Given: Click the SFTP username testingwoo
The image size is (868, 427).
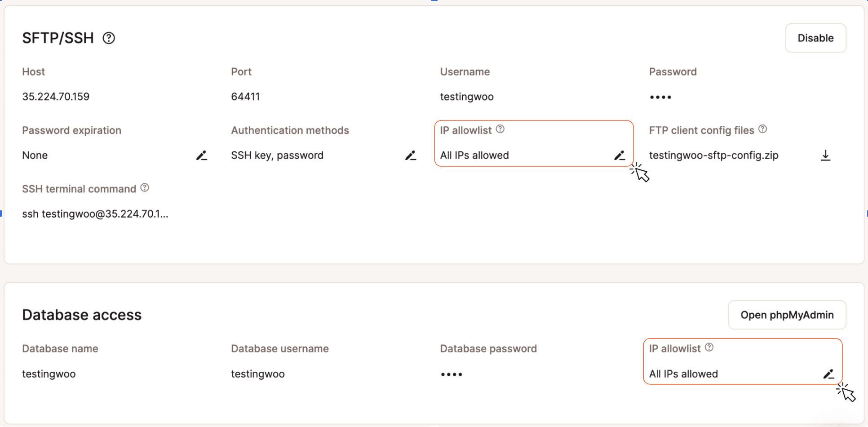Looking at the screenshot, I should point(467,97).
